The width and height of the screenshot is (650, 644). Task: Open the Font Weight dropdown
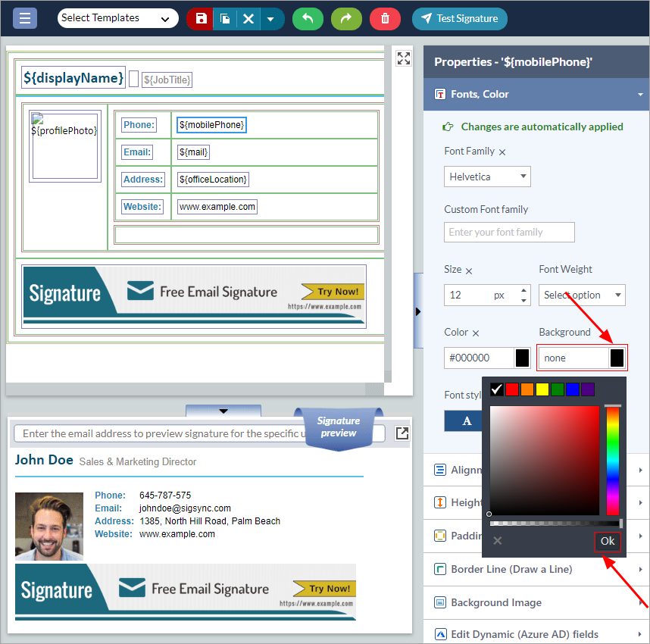tap(582, 295)
